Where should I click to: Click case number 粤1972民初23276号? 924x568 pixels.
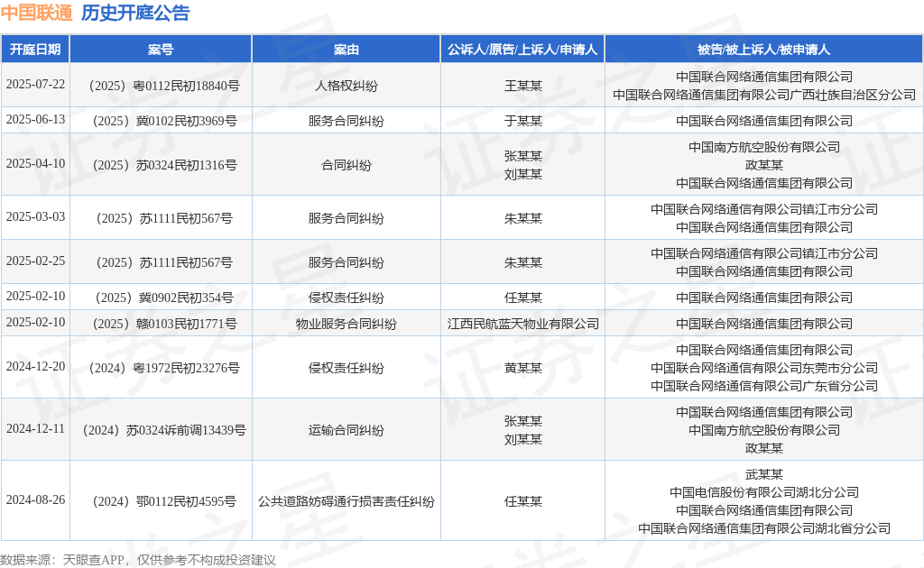pos(164,369)
